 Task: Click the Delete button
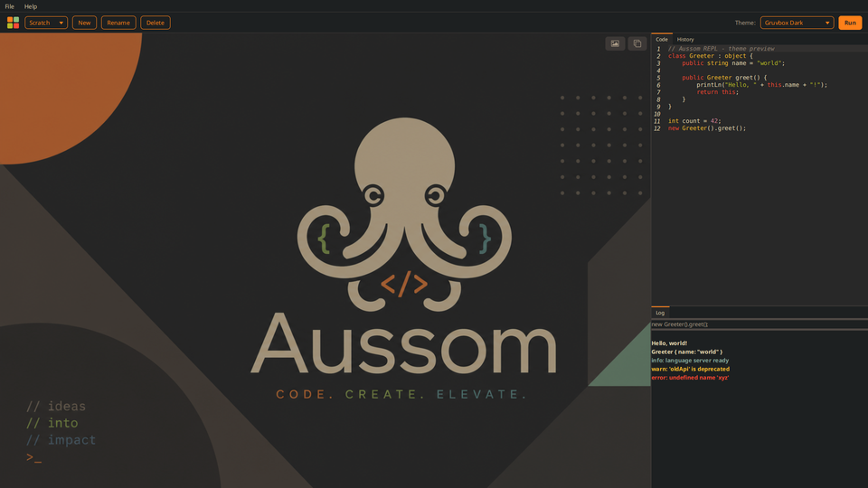(x=155, y=23)
